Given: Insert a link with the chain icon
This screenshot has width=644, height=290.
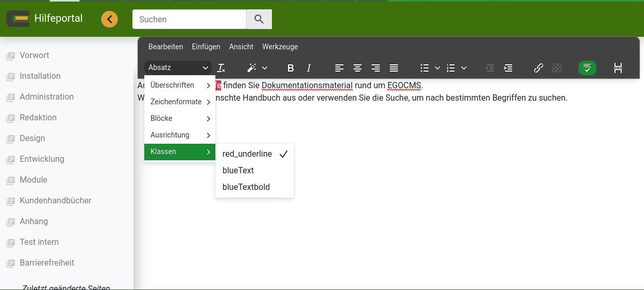Looking at the screenshot, I should coord(539,68).
